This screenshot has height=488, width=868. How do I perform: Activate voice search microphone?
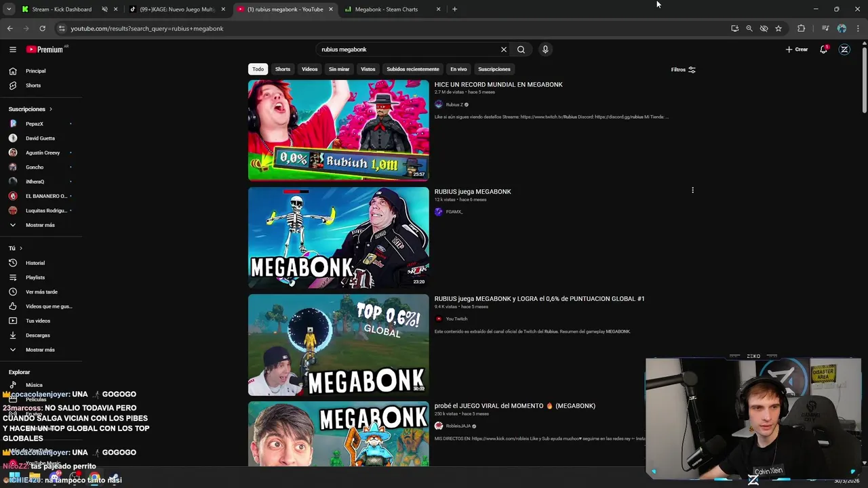545,49
